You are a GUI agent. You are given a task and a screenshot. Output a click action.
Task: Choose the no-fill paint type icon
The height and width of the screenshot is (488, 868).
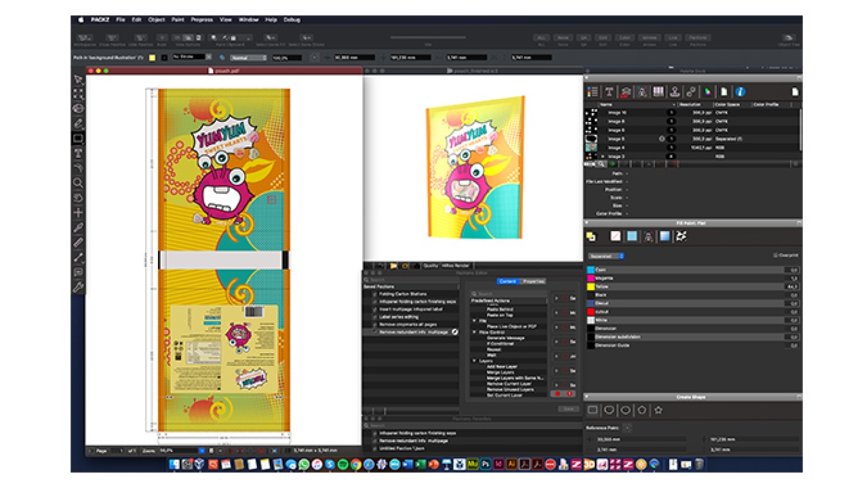click(x=616, y=236)
